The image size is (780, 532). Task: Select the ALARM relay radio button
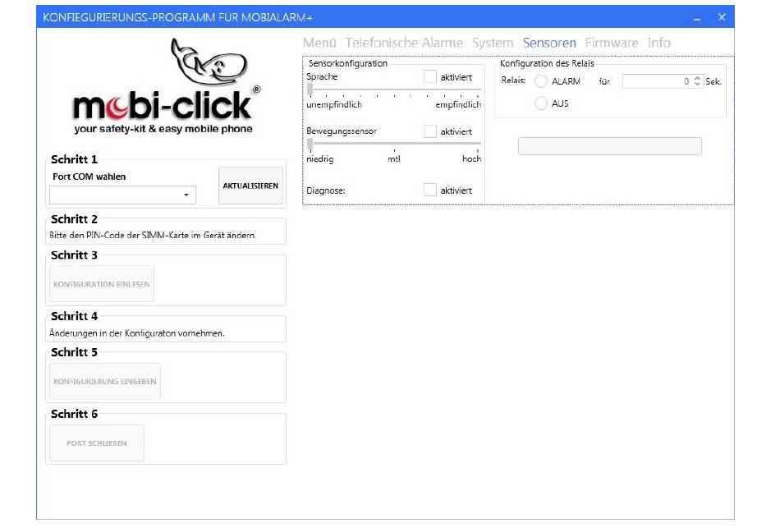541,81
